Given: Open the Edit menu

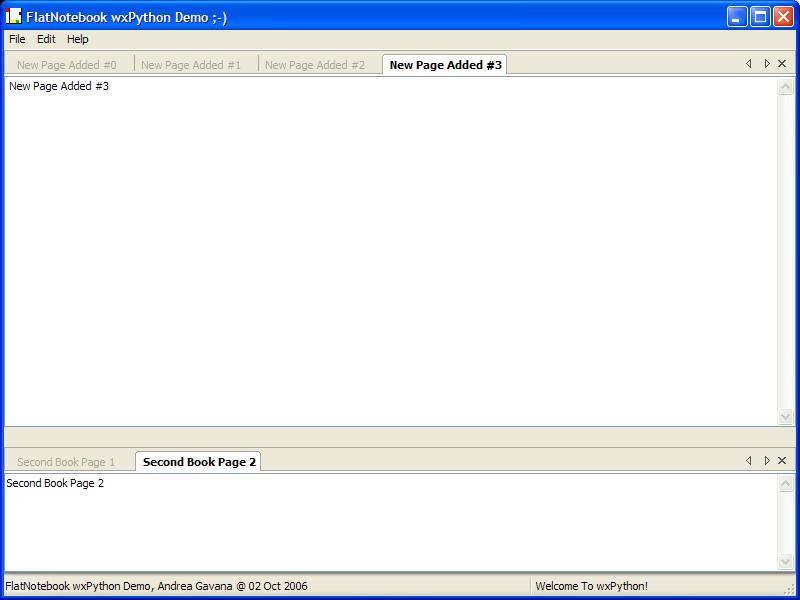Looking at the screenshot, I should (47, 39).
